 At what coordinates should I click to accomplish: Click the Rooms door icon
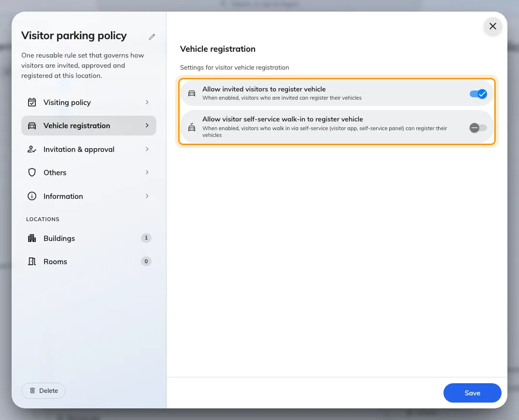click(32, 262)
